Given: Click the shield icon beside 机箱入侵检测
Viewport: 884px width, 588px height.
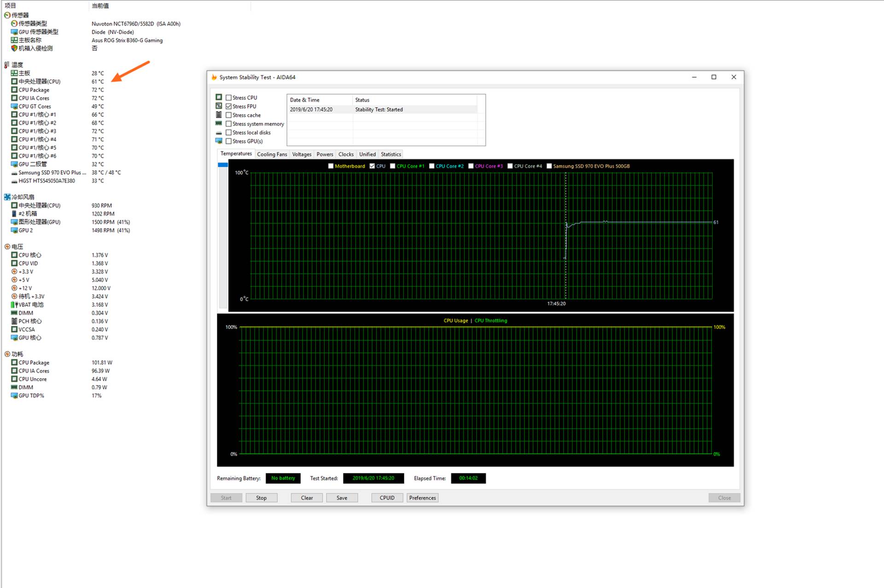Looking at the screenshot, I should [14, 48].
